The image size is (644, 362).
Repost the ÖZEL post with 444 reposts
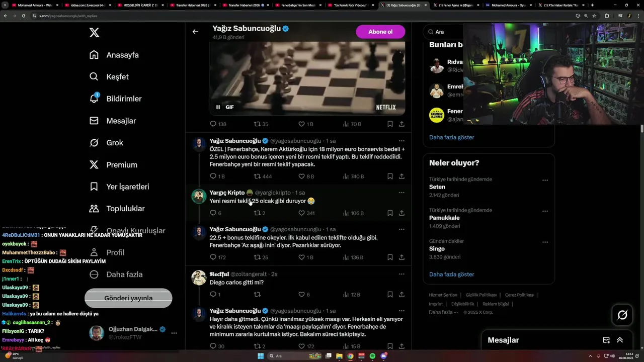coord(263,176)
